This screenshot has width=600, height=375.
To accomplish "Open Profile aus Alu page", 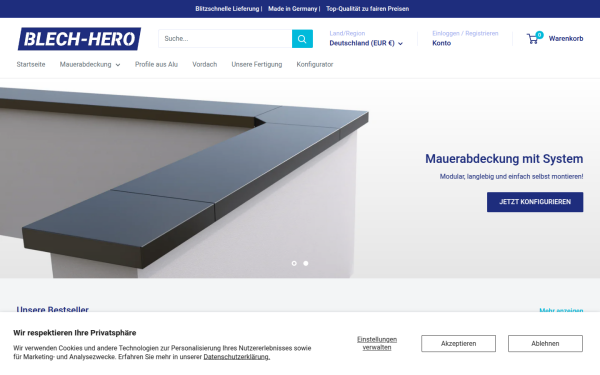I will pyautogui.click(x=156, y=64).
